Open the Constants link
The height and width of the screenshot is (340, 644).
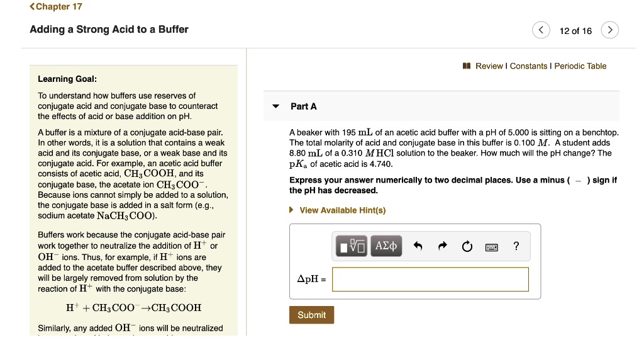tap(529, 66)
